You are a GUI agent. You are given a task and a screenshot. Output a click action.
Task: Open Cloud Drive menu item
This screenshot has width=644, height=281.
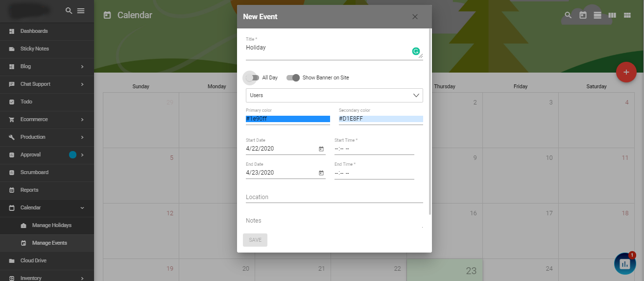pos(47,261)
